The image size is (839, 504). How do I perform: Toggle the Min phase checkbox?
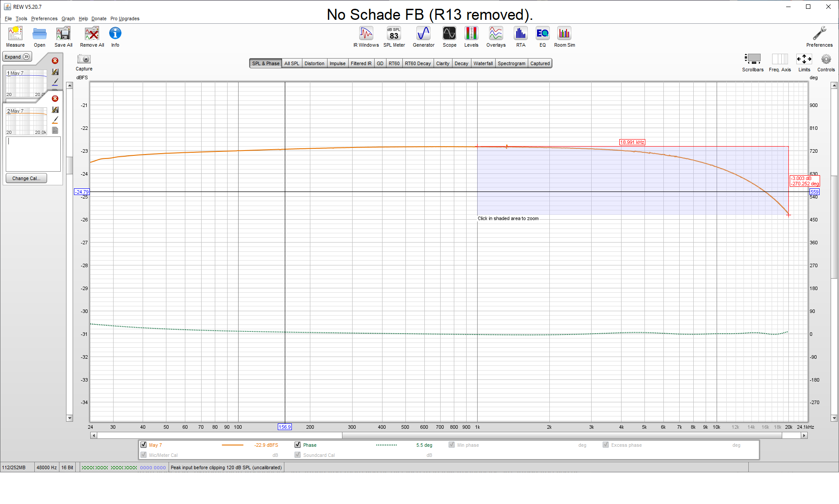point(452,445)
